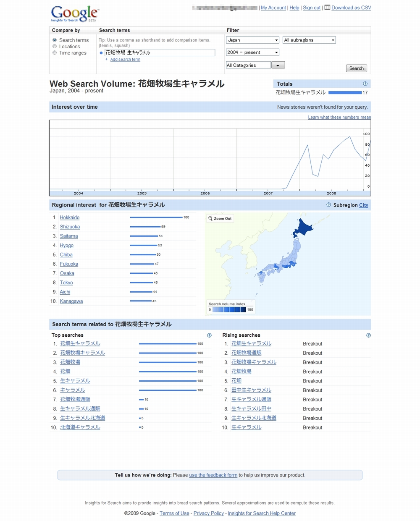
Task: Click the plus icon beside Add search term
Action: coord(106,59)
